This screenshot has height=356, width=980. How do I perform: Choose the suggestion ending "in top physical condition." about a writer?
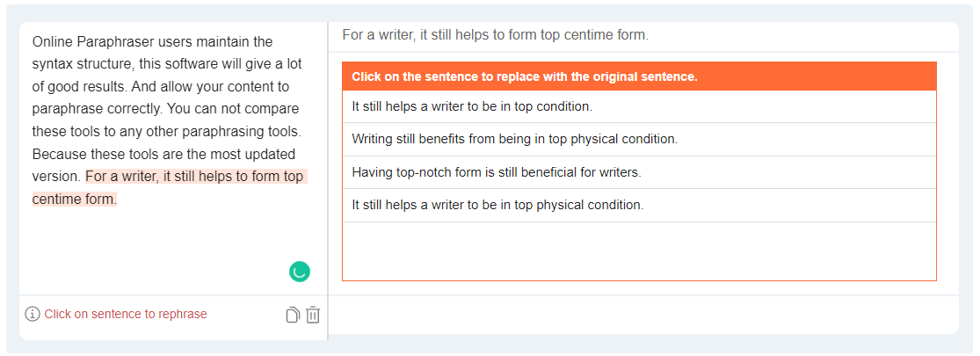pyautogui.click(x=497, y=205)
